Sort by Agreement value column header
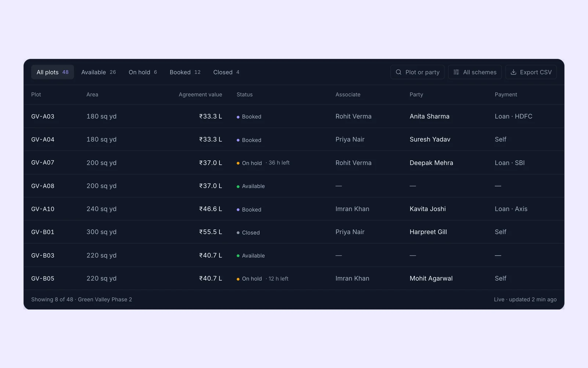This screenshot has height=368, width=588. [x=200, y=95]
